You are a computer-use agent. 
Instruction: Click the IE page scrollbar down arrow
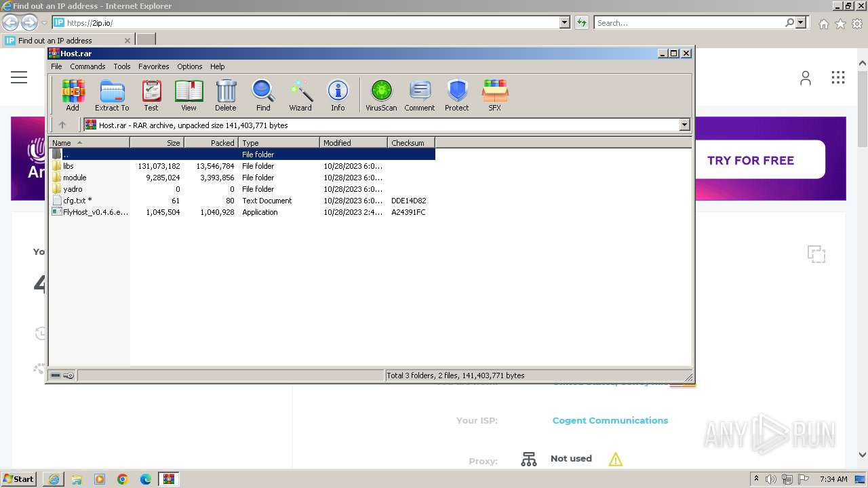coord(863,455)
